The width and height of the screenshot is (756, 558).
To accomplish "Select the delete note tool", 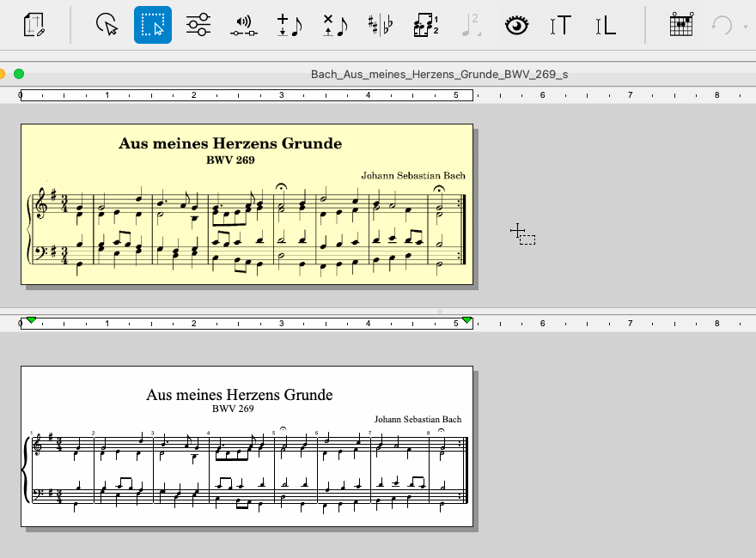I will coord(334,25).
